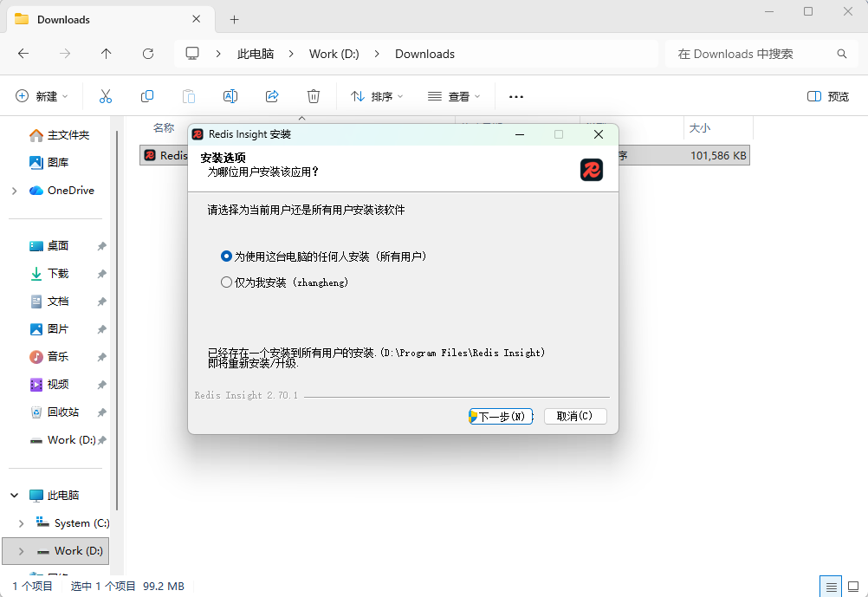
Task: Click the Redis Insight logo in installer header
Action: tap(591, 170)
